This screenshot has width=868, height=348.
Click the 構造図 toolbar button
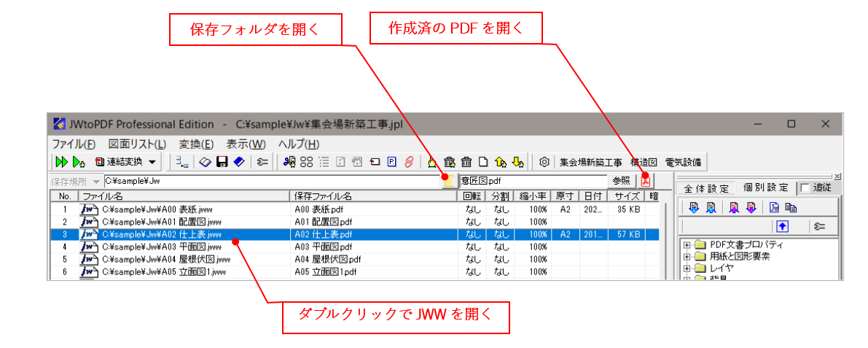[x=644, y=163]
